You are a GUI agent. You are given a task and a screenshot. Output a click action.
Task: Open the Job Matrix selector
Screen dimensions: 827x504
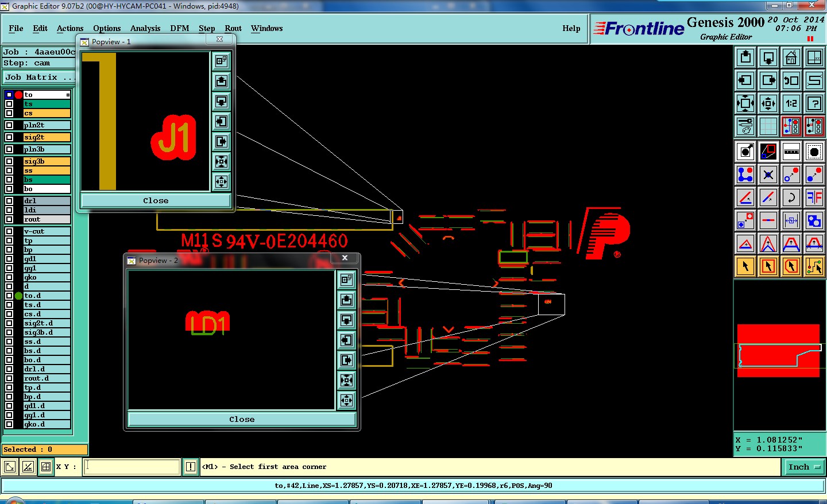click(39, 77)
